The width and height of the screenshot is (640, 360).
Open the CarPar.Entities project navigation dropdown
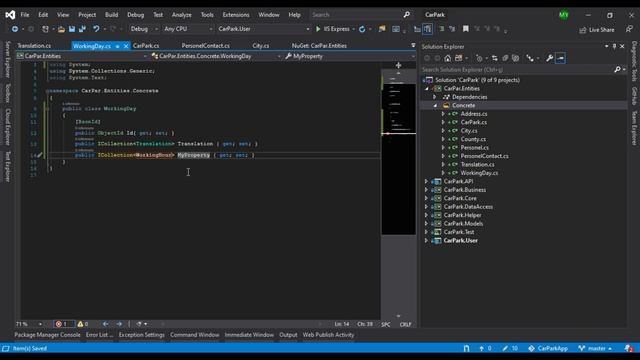[x=82, y=56]
